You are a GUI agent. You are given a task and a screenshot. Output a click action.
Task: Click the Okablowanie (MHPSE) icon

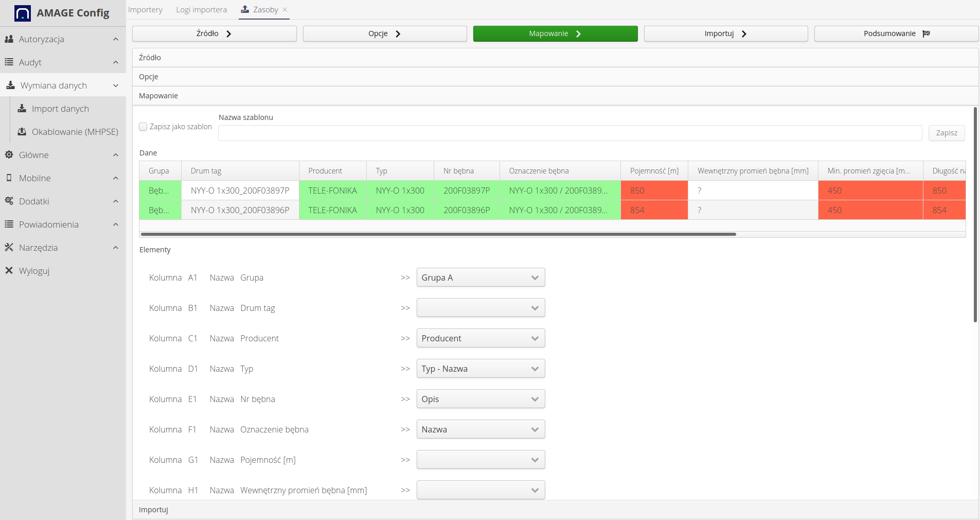[x=22, y=132]
